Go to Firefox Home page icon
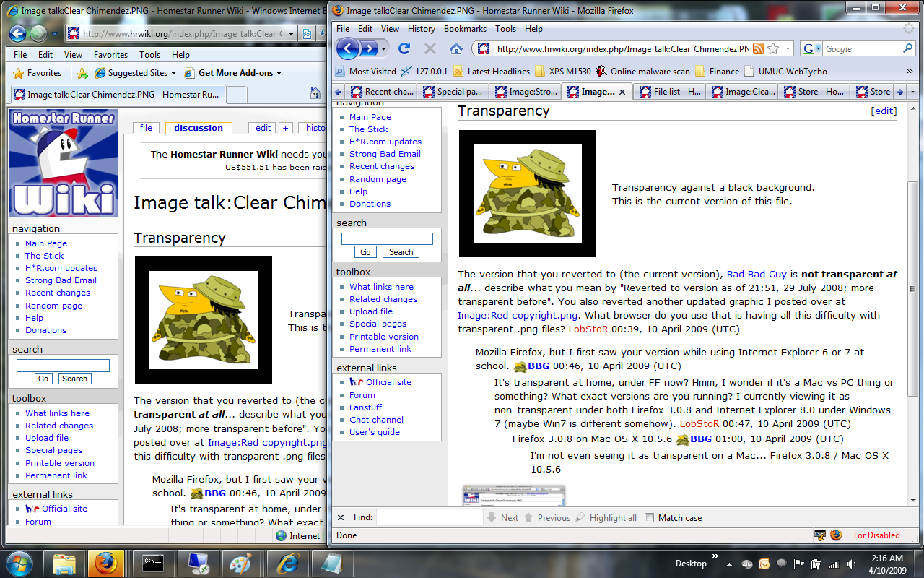 coord(456,48)
